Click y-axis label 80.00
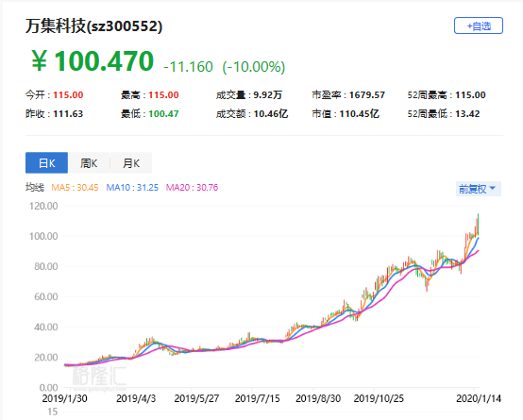Screen dimensions: 523x420 (x=45, y=266)
